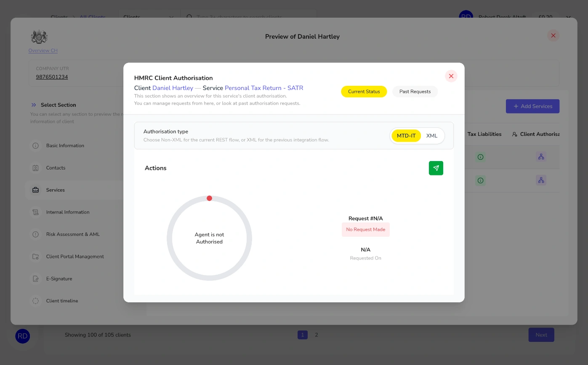
Task: Click the Risk Assessment & AML icon
Action: click(x=36, y=234)
